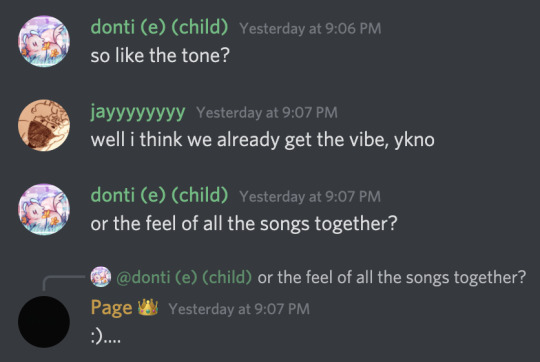Click donti's message 'or the feel of all the songs together?'

(x=244, y=224)
